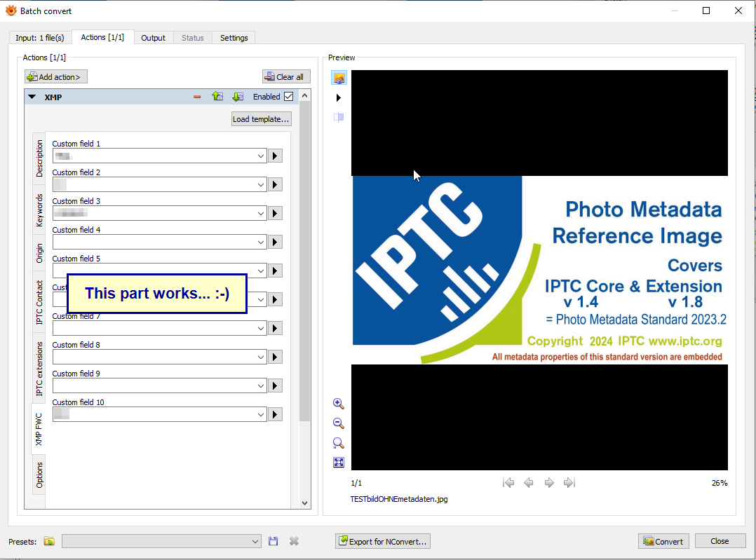Screen dimensions: 756x560
Task: Go to the last preview image
Action: click(569, 482)
